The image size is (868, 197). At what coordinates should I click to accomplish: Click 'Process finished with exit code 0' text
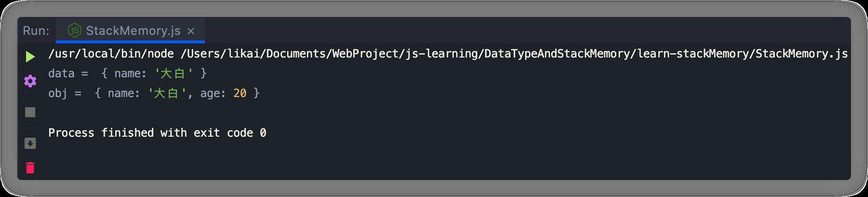157,133
